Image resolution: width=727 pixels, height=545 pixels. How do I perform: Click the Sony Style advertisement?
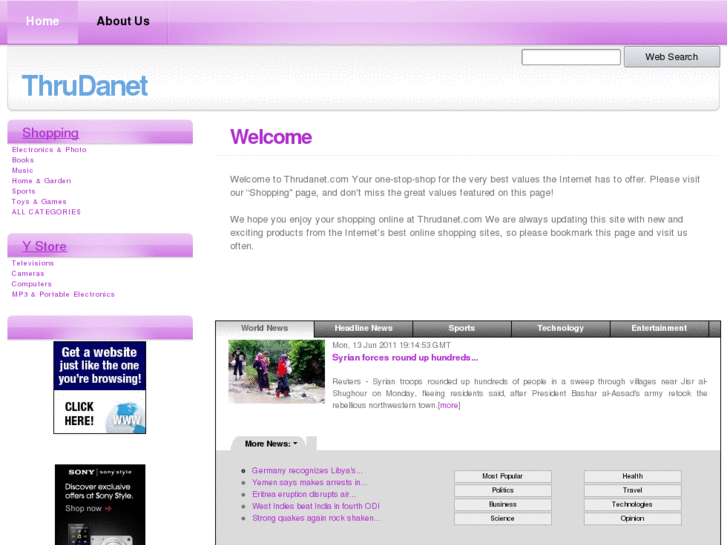100,505
